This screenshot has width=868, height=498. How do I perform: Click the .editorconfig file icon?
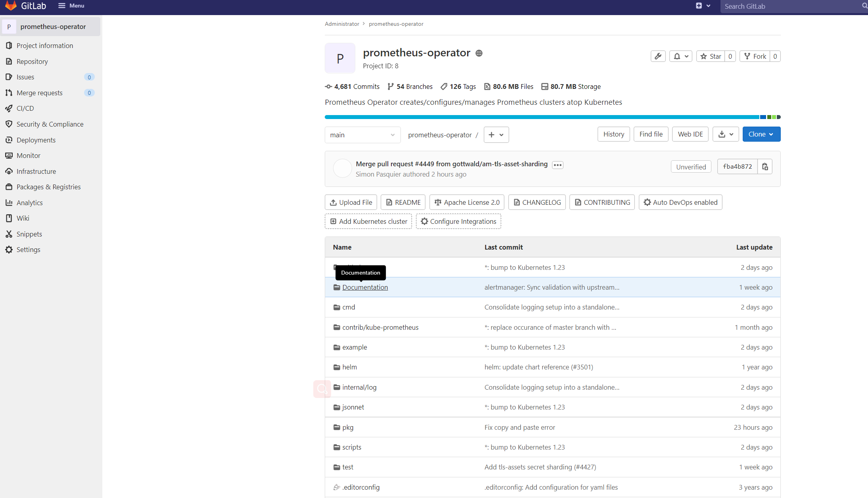(x=337, y=487)
